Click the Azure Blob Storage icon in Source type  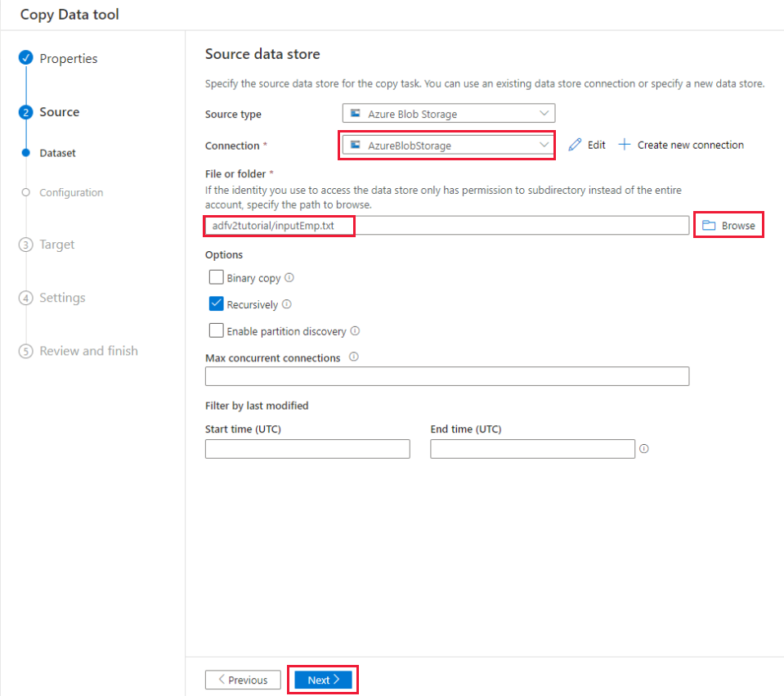point(356,113)
